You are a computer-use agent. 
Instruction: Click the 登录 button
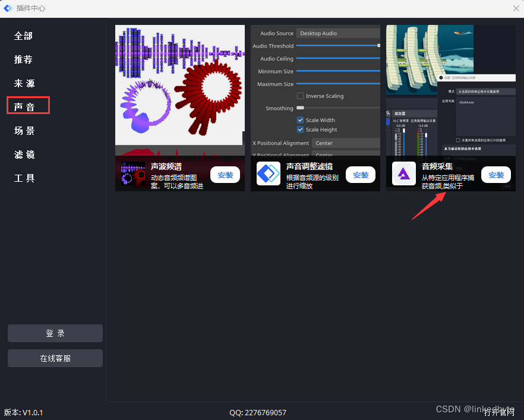coord(55,333)
